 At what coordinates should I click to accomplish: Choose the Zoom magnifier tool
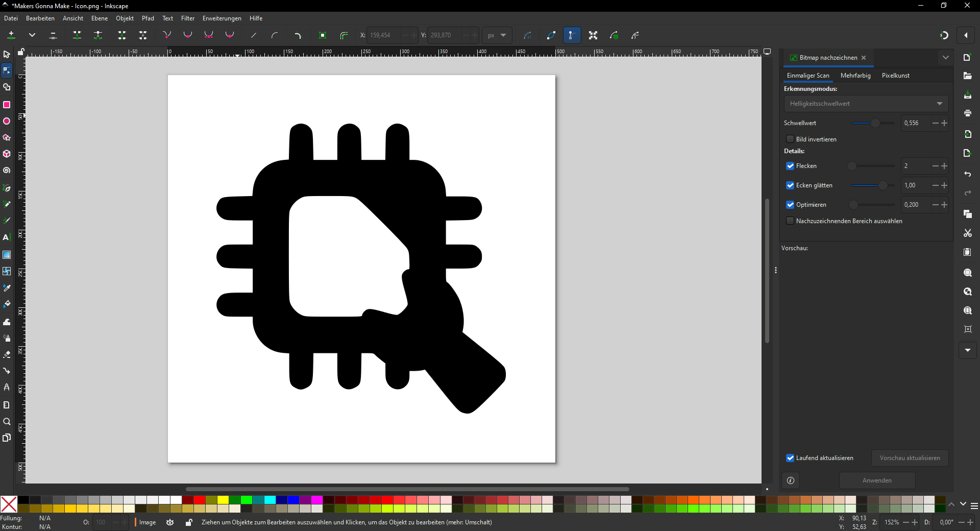click(x=7, y=422)
